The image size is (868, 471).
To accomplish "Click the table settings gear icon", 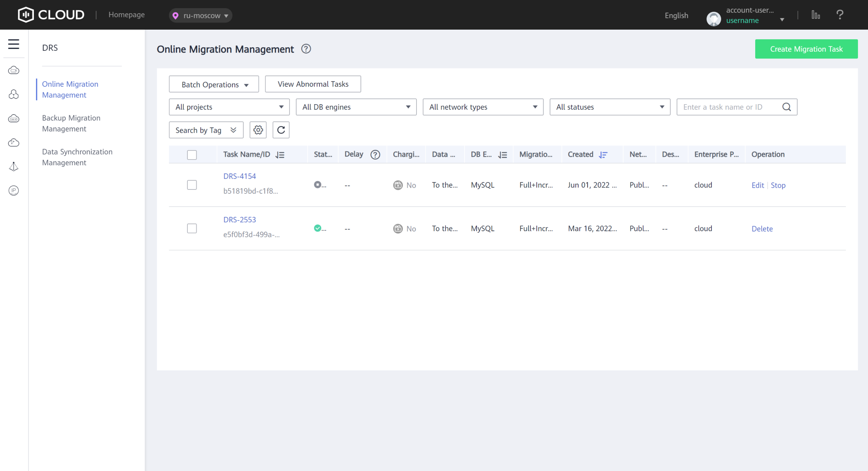I will [258, 130].
